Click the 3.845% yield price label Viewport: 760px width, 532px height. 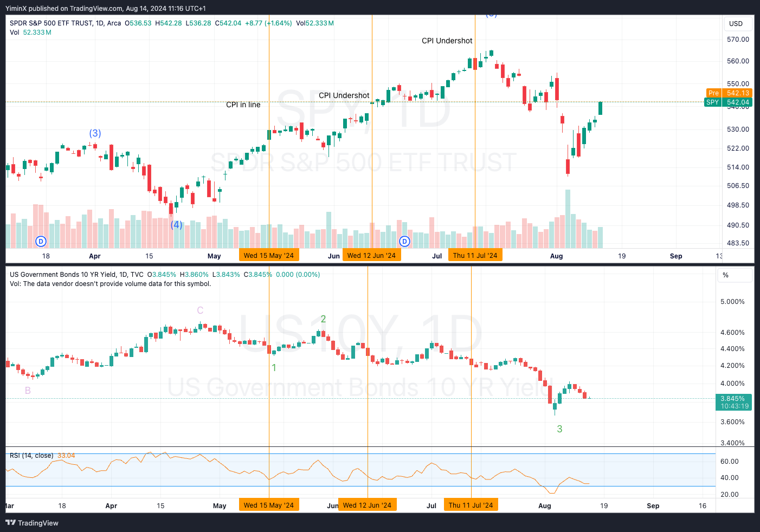click(734, 402)
